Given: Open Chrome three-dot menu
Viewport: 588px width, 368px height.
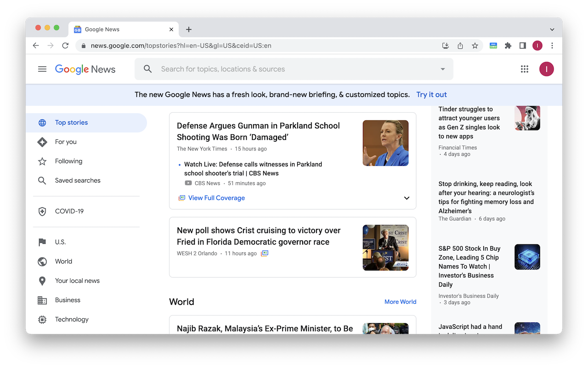Looking at the screenshot, I should pyautogui.click(x=552, y=46).
